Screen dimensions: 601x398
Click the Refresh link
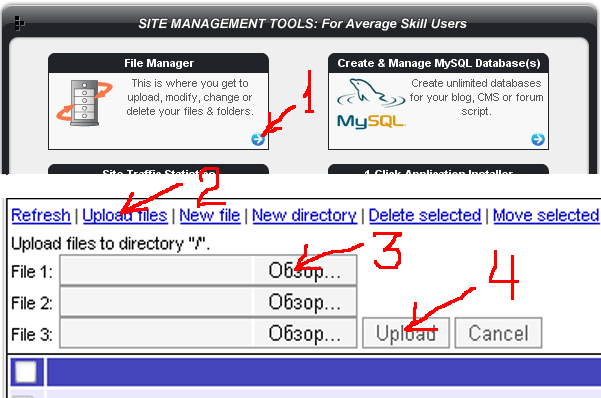(x=41, y=215)
